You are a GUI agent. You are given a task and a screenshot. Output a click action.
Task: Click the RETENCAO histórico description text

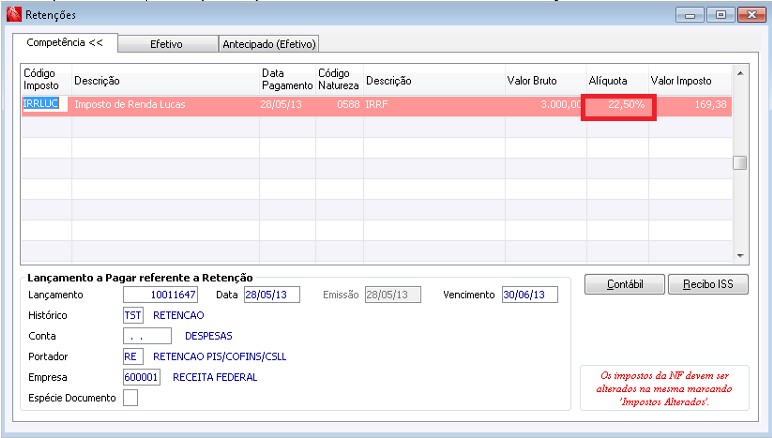point(178,315)
